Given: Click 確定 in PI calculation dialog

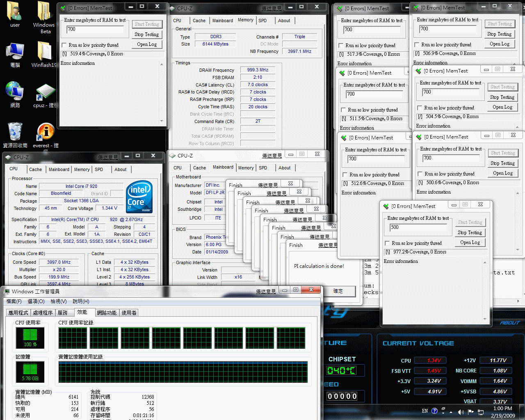Looking at the screenshot, I should (x=338, y=291).
